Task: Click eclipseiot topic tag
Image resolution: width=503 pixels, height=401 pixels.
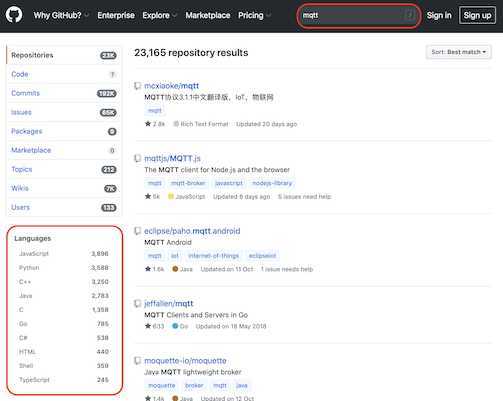Action: pos(262,256)
